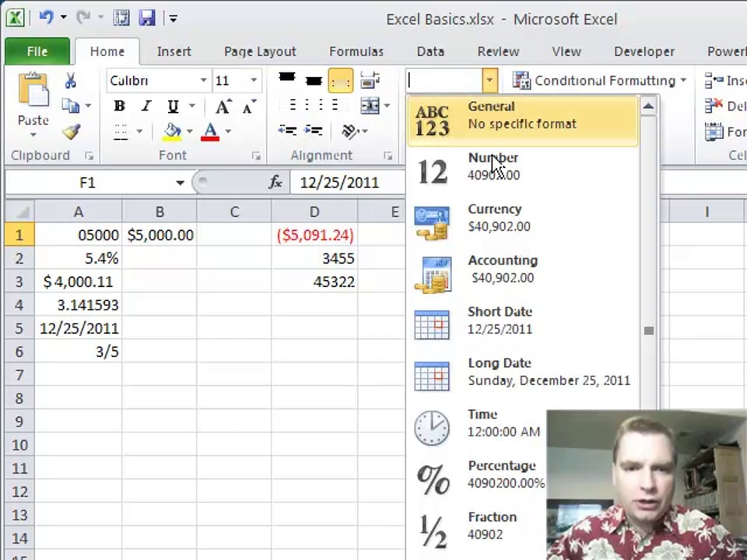The width and height of the screenshot is (747, 560).
Task: Click the Number Format input box
Action: pyautogui.click(x=444, y=80)
